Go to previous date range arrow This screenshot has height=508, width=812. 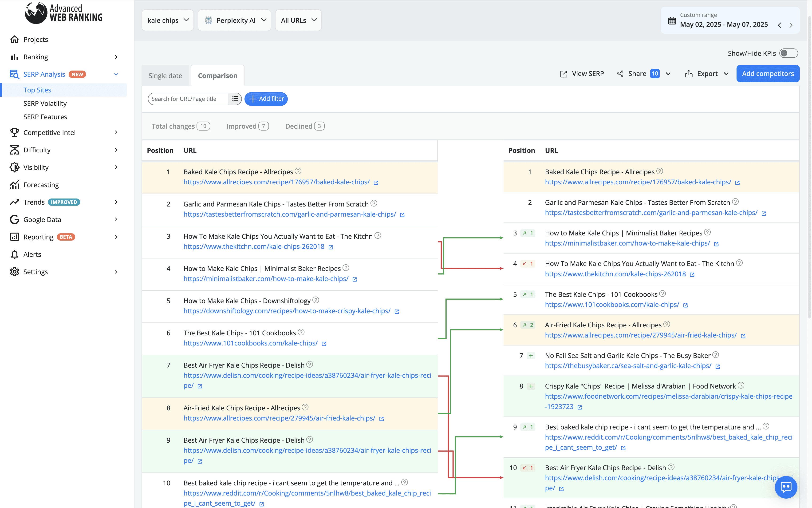pyautogui.click(x=779, y=25)
